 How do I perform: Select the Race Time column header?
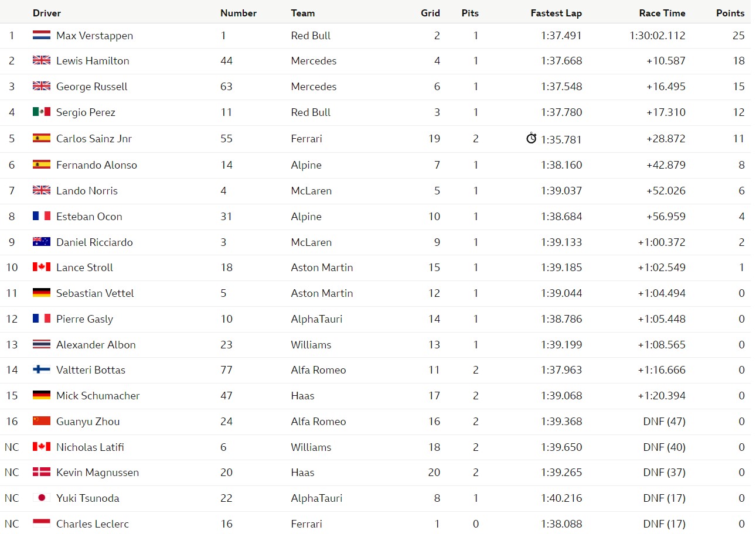[662, 13]
